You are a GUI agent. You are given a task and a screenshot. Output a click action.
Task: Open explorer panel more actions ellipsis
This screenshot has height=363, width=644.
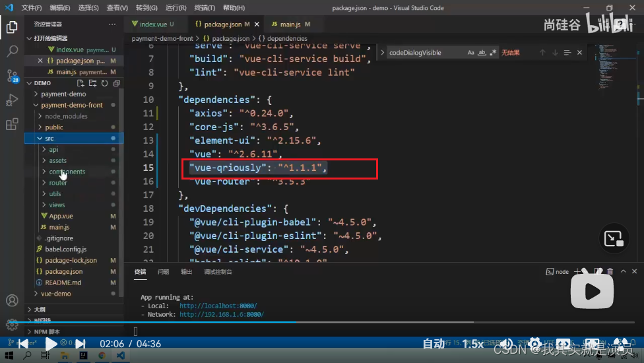pyautogui.click(x=112, y=24)
